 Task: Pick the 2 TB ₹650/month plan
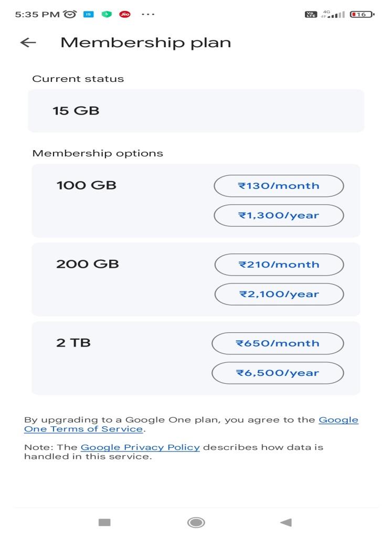tap(278, 343)
